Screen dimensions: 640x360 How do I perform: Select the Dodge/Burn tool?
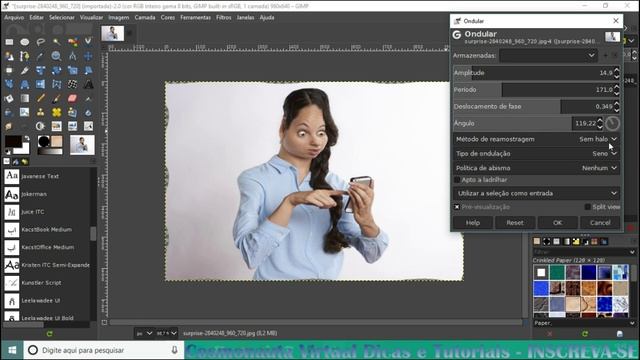click(x=40, y=126)
